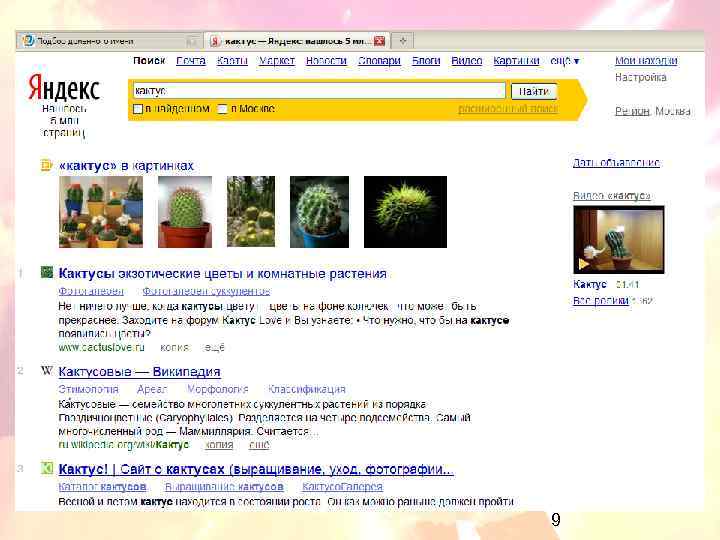Select the Поиск service label
Image resolution: width=720 pixels, height=540 pixels.
[x=149, y=61]
